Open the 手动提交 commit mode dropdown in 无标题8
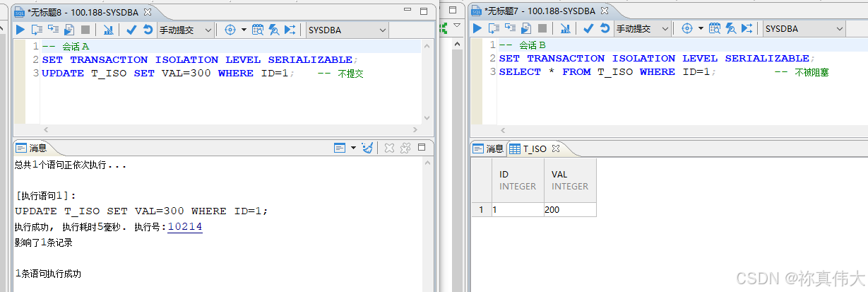This screenshot has width=868, height=292. click(x=185, y=30)
